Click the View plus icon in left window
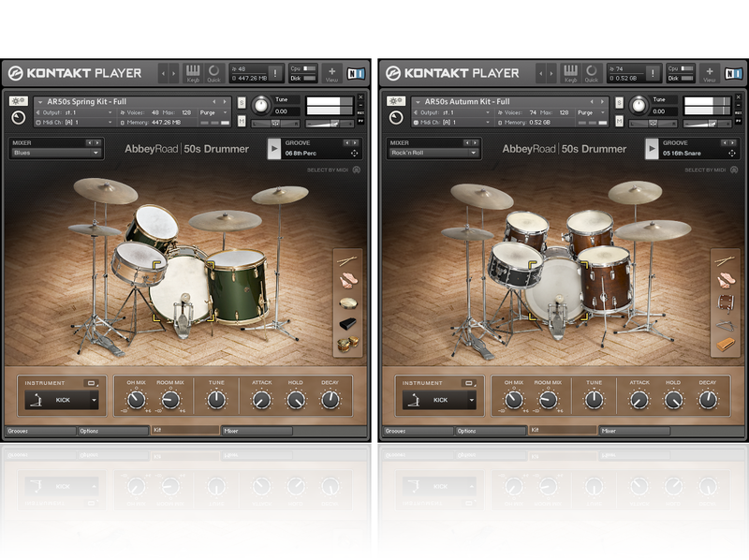Screen dimensions: 749x560 331,71
